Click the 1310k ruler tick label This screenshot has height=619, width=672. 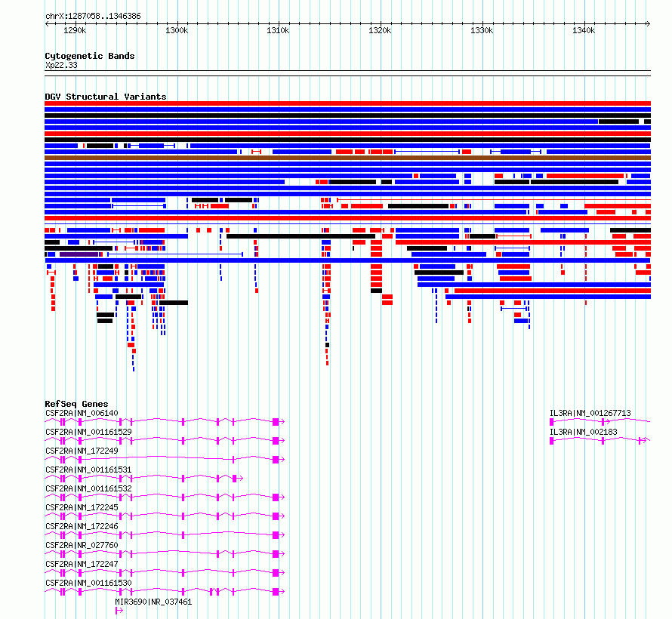pyautogui.click(x=278, y=30)
